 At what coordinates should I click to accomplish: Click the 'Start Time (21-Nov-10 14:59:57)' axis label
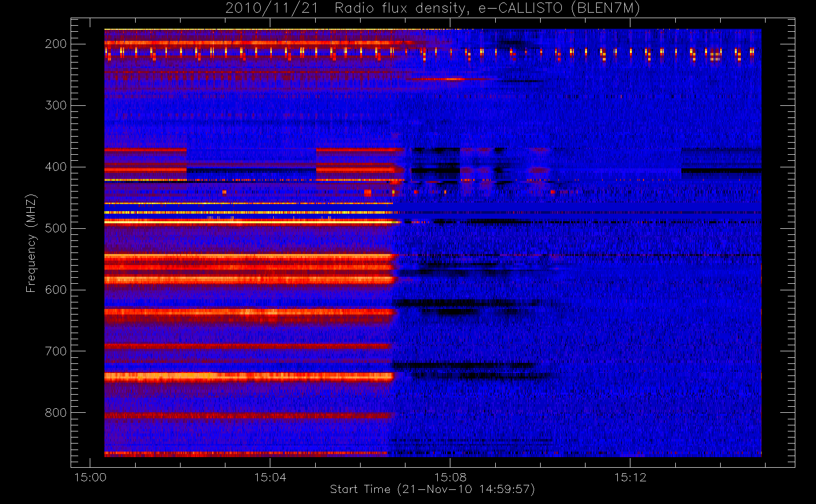point(432,489)
